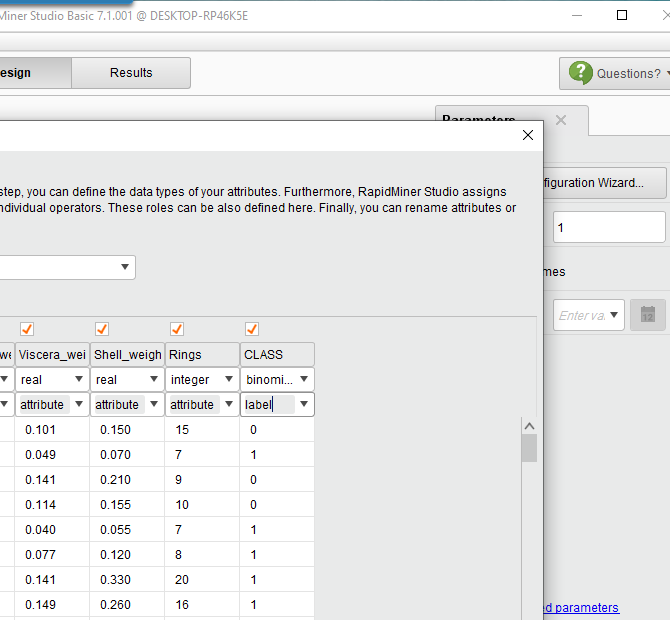Open CLASS role dropdown showing label

(x=277, y=404)
